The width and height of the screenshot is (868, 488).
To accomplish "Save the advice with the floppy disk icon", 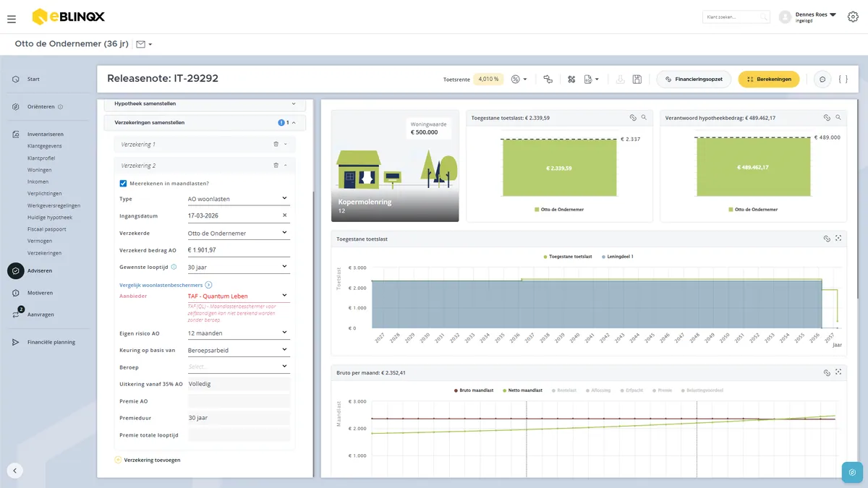I will (637, 79).
